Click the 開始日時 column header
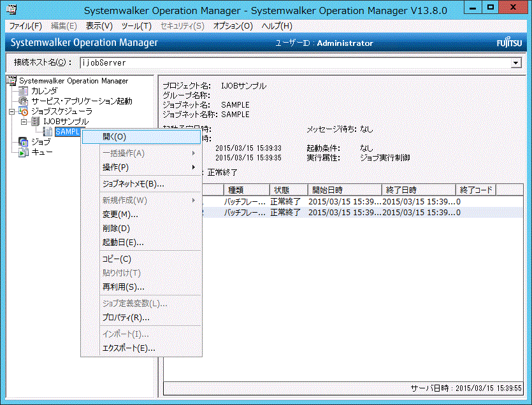 (345, 190)
